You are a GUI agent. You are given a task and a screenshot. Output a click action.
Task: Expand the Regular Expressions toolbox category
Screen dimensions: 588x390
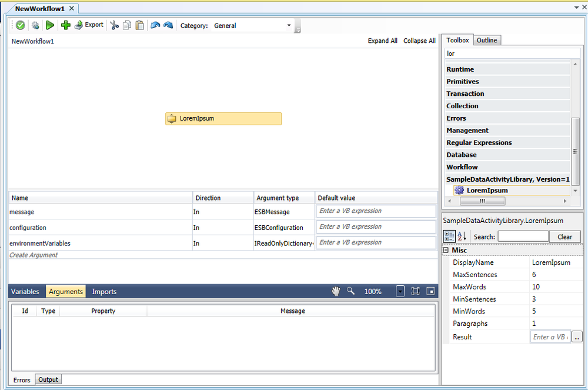click(508, 142)
